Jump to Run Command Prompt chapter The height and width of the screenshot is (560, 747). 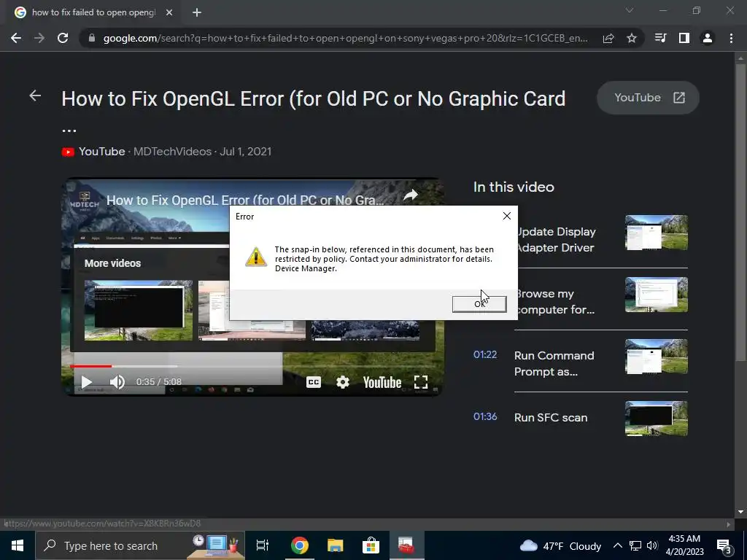[x=554, y=363]
